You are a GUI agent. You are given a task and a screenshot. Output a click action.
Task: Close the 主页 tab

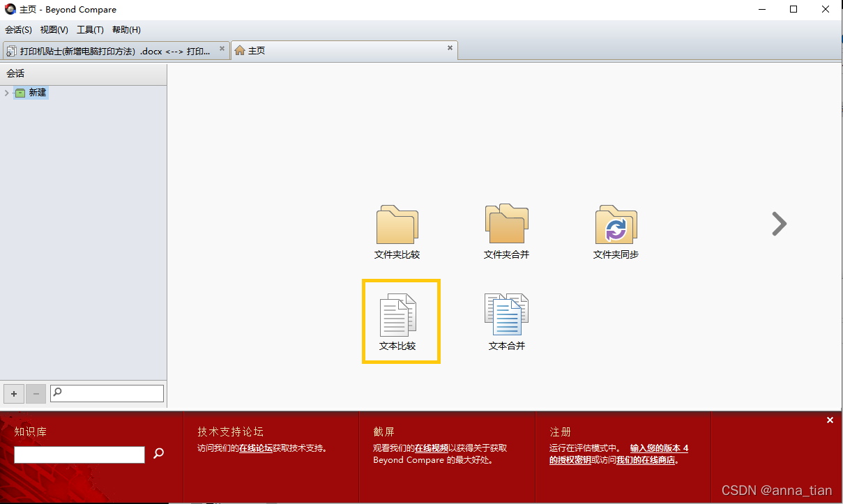tap(450, 48)
